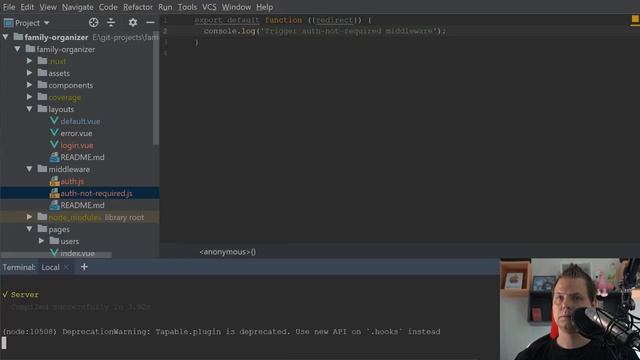Viewport: 640px width, 360px height.
Task: Click the Vue icon of error.vue
Action: (54, 133)
